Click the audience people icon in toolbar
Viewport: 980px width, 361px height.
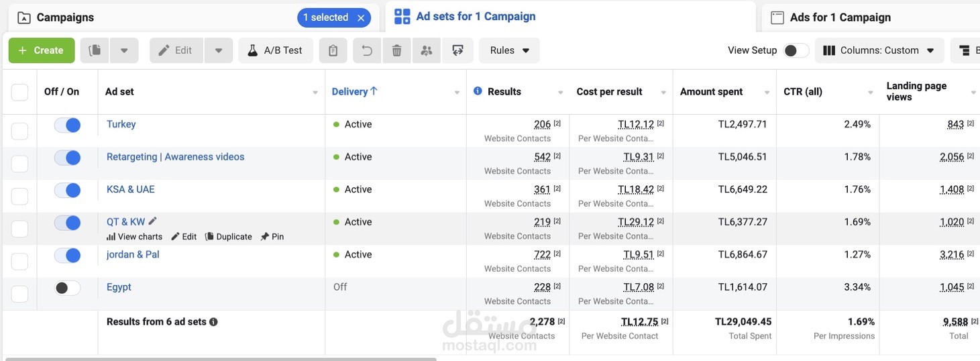(x=427, y=50)
